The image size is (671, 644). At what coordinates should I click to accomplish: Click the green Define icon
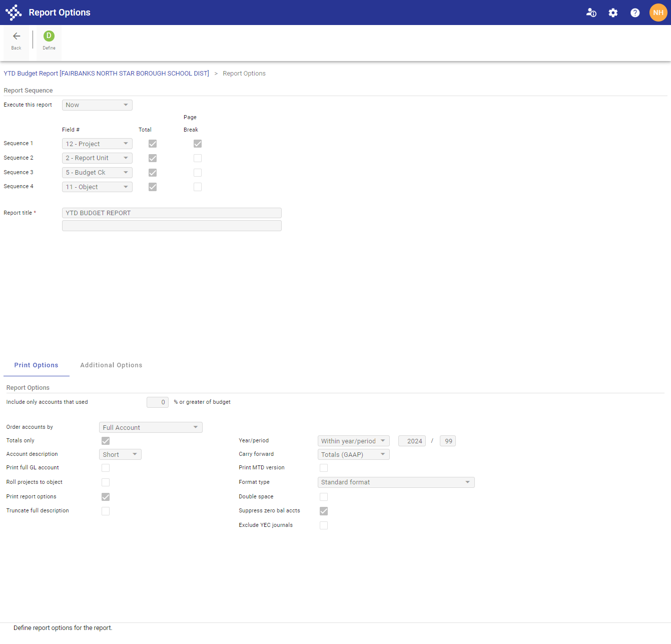pyautogui.click(x=49, y=36)
